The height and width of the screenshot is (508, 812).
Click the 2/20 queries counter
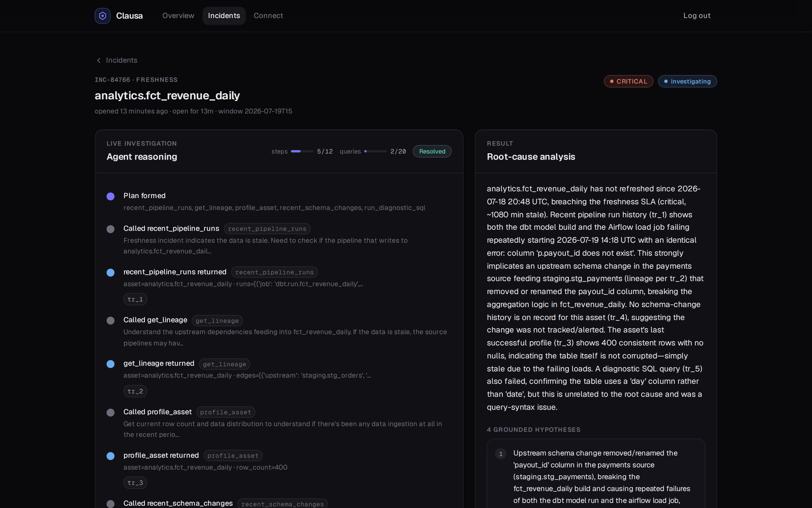point(398,152)
